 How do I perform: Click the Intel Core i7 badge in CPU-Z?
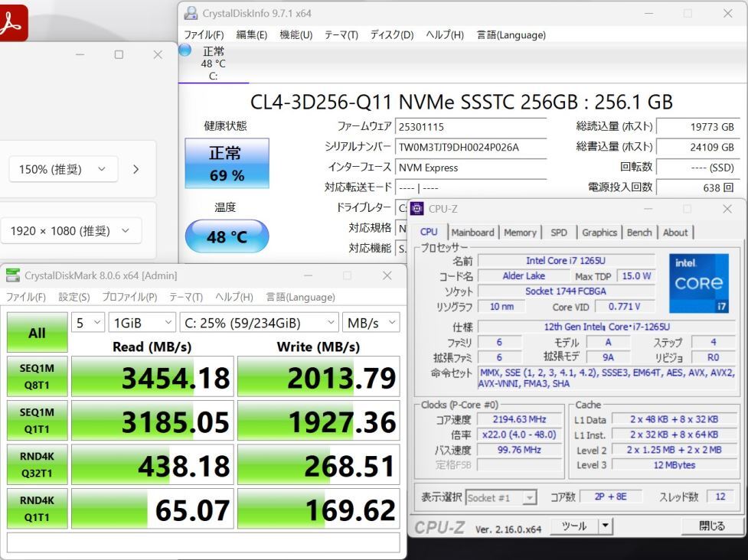(697, 284)
